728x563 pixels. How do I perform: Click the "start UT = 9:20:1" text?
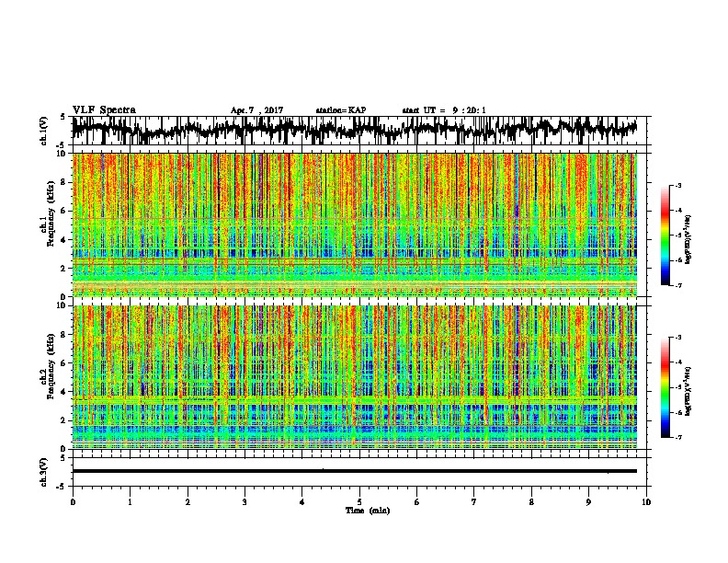click(x=444, y=110)
